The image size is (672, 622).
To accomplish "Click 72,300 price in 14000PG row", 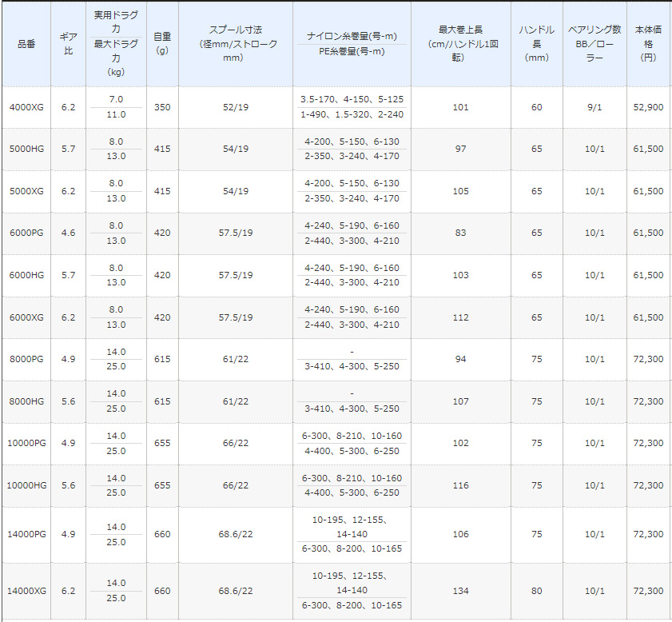I will 649,534.
